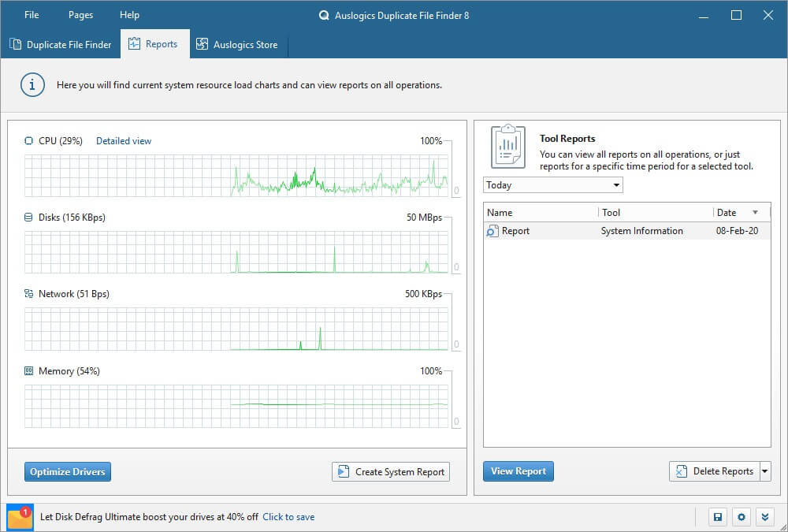Click the save icon in the status bar
788x532 pixels.
pyautogui.click(x=717, y=517)
